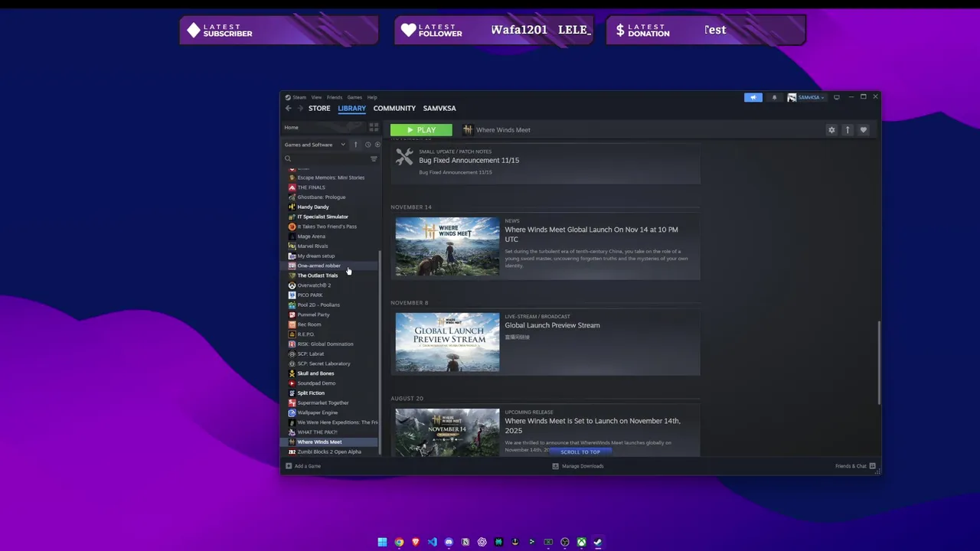The height and width of the screenshot is (551, 980).
Task: Click the sort ascending arrow in library sidebar
Action: pyautogui.click(x=355, y=145)
